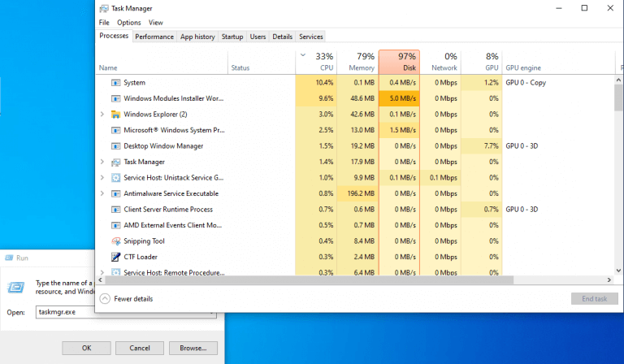Select the 196.2 MB memory value cell

tap(357, 193)
